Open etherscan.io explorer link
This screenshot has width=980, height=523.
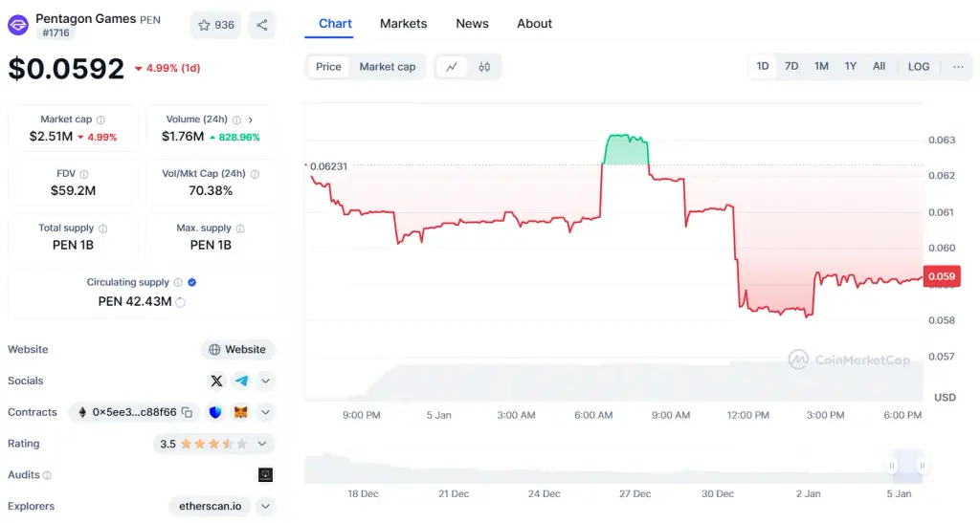pos(210,506)
